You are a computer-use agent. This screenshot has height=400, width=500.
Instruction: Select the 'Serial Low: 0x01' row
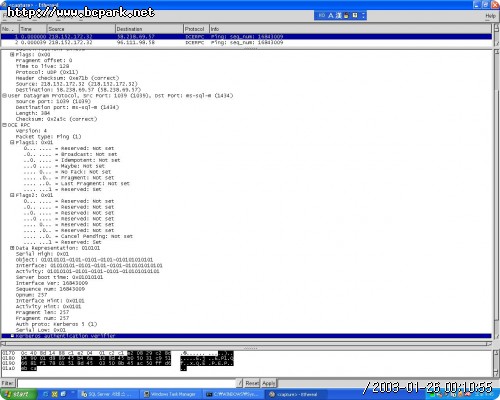[x=40, y=330]
